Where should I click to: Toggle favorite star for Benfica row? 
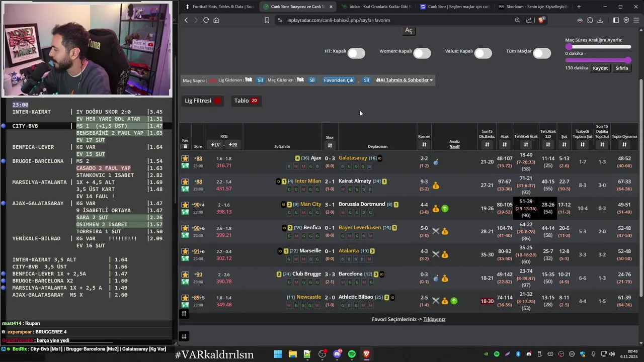tap(185, 228)
